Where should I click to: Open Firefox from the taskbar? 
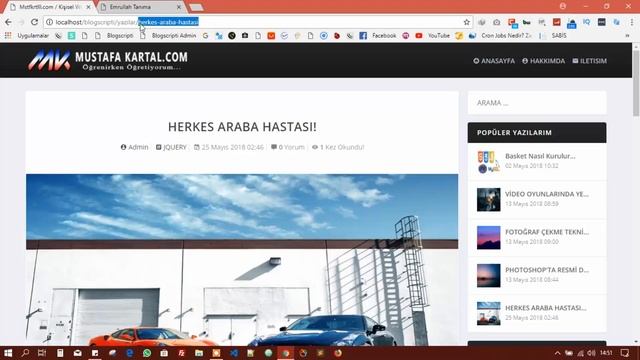point(338,353)
